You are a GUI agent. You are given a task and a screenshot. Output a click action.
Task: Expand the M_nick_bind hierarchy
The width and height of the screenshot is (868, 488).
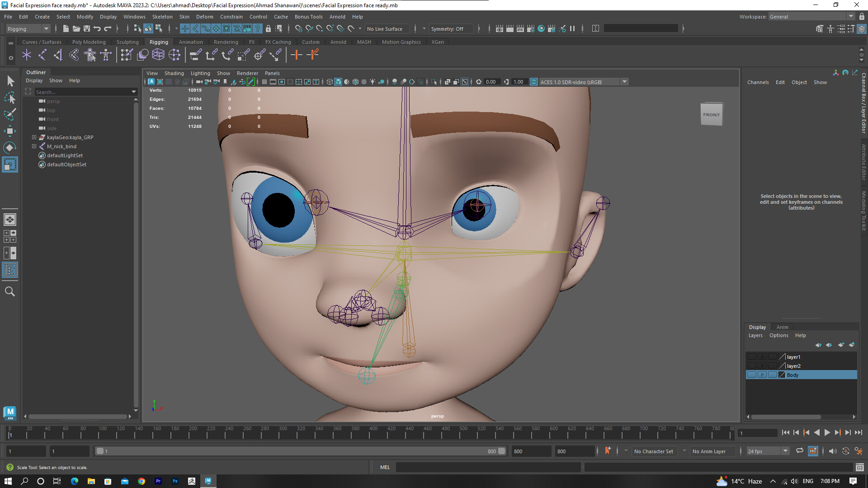(x=34, y=146)
